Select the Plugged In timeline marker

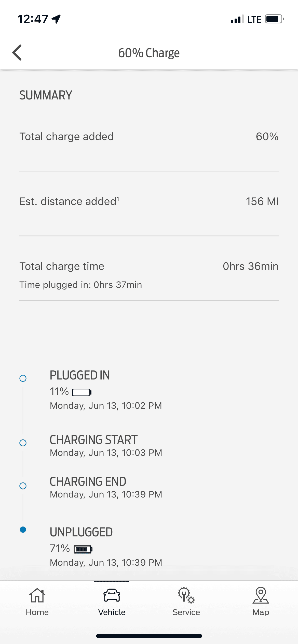(23, 378)
